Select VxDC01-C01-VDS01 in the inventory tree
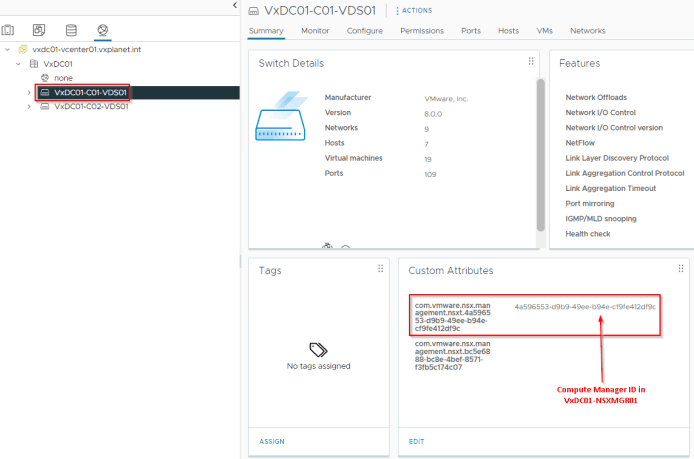Viewport: 694px width, 459px height. coord(90,93)
